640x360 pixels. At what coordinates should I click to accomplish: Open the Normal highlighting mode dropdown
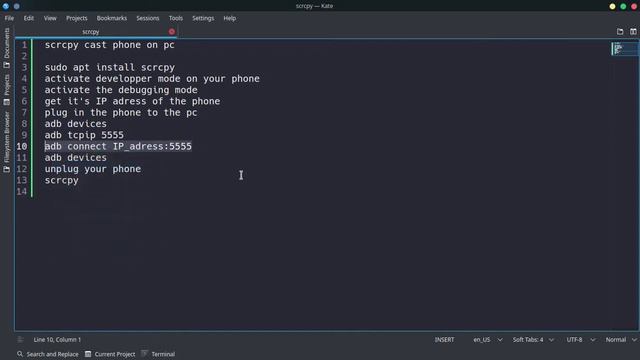pos(621,340)
